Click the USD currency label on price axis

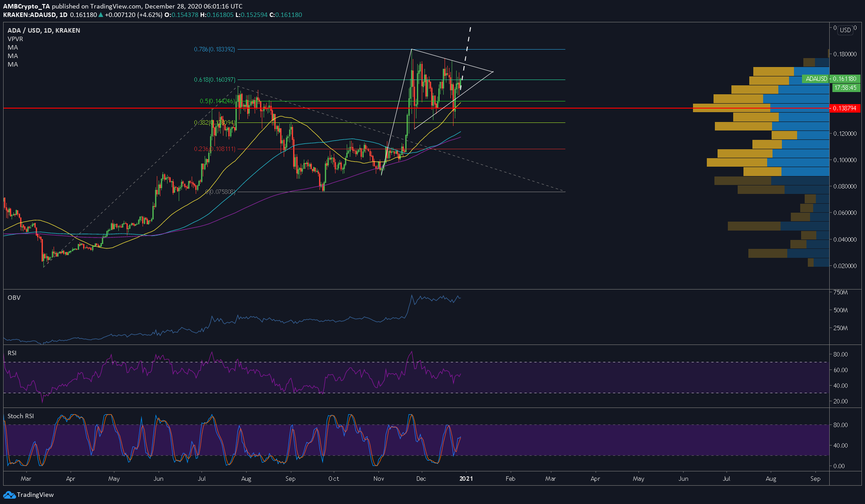(845, 30)
